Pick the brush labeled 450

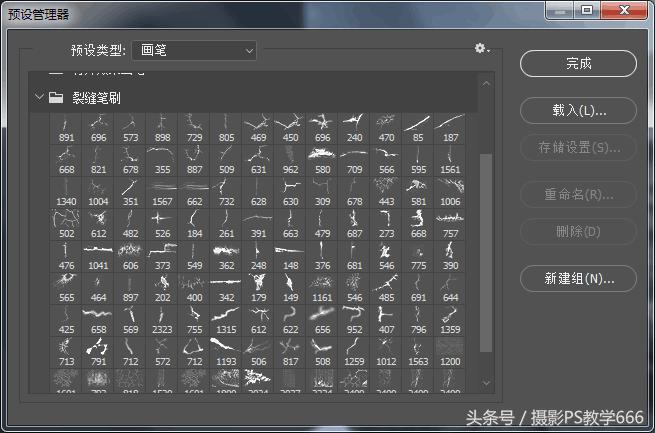click(x=290, y=129)
